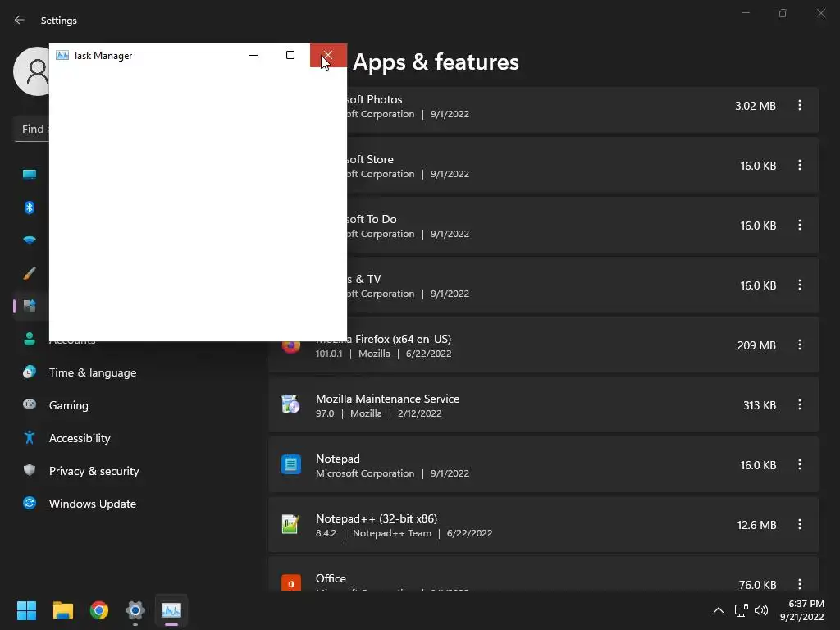Screen dimensions: 840x630
Task: Click the Accessibility figure icon
Action: click(x=30, y=438)
